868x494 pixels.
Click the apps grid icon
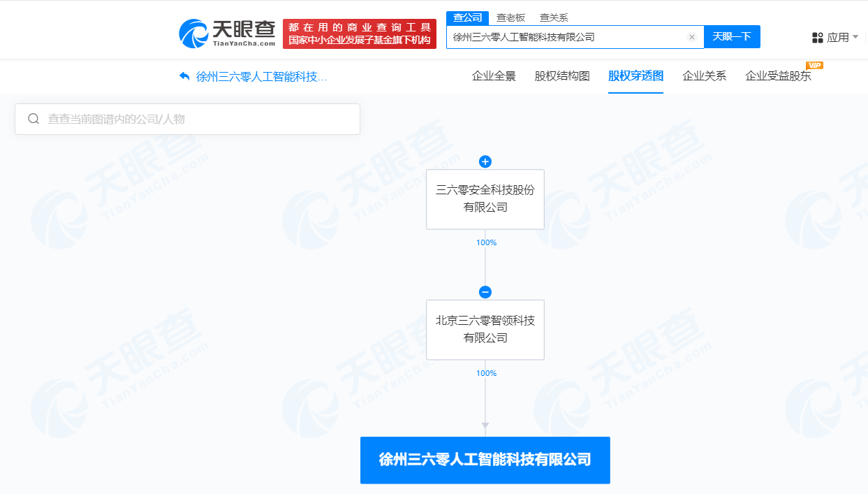[818, 37]
